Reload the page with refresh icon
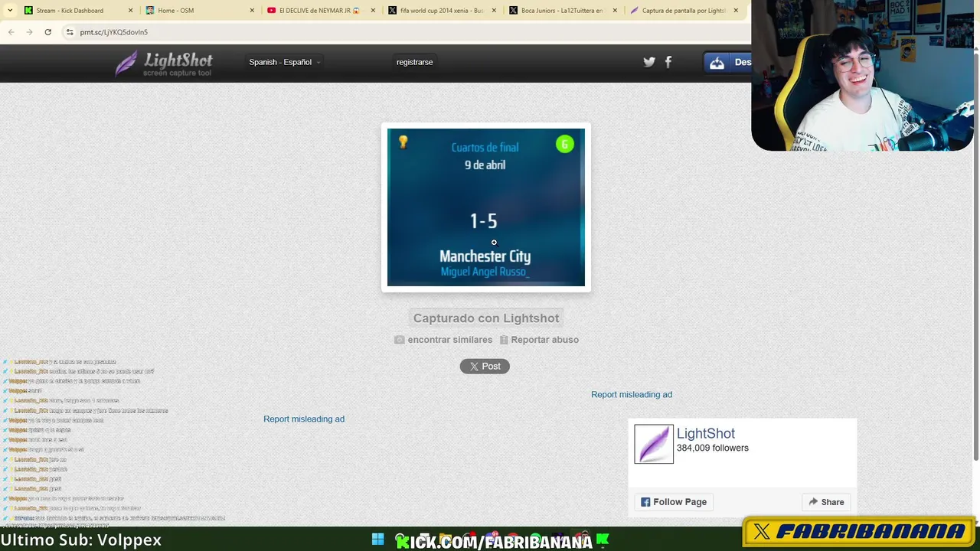Viewport: 980px width, 551px height. click(47, 32)
